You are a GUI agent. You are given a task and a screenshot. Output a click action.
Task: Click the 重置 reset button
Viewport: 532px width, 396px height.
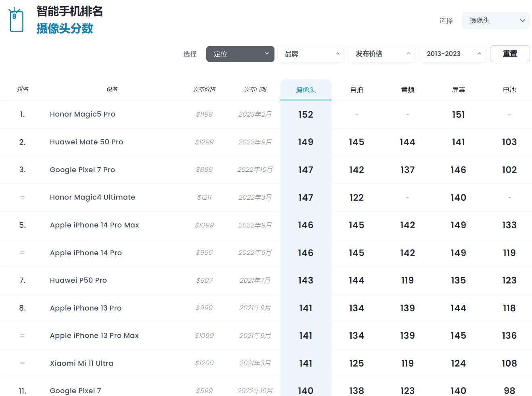pos(510,54)
